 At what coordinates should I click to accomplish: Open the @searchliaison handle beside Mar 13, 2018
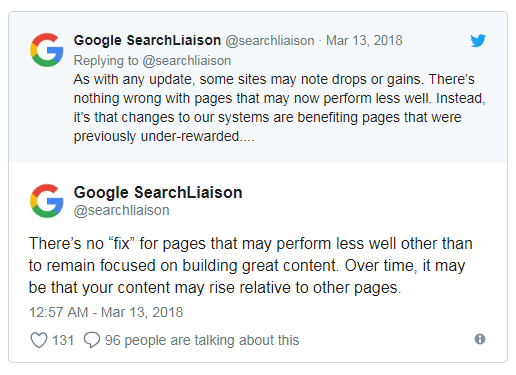(270, 41)
